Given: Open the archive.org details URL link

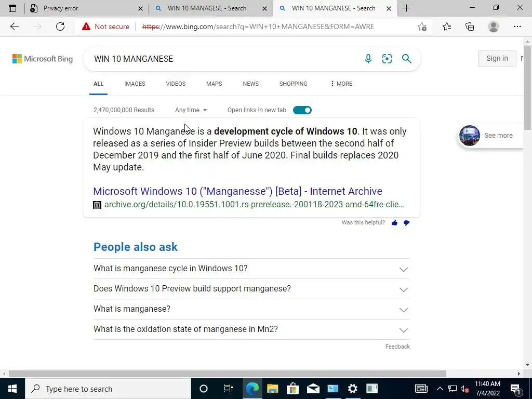Looking at the screenshot, I should [254, 205].
